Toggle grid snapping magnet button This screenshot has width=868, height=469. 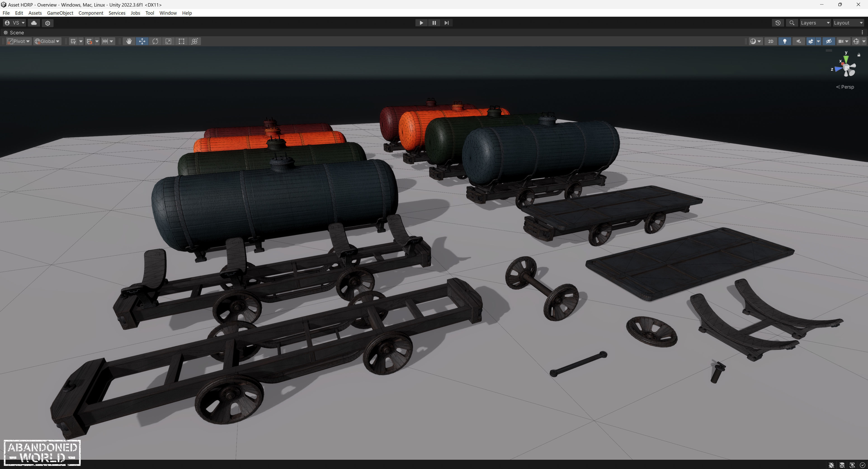point(89,41)
